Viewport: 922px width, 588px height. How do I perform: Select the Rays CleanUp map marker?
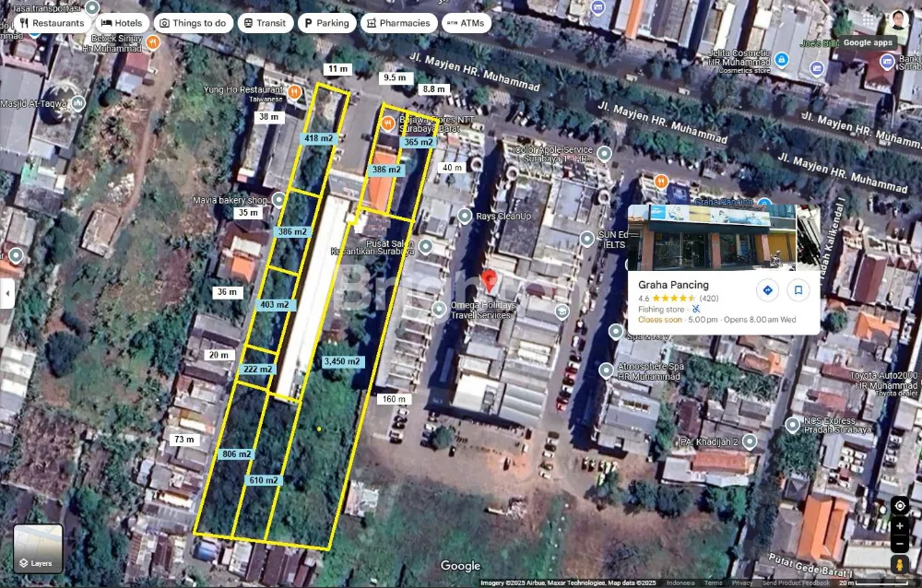pyautogui.click(x=465, y=216)
